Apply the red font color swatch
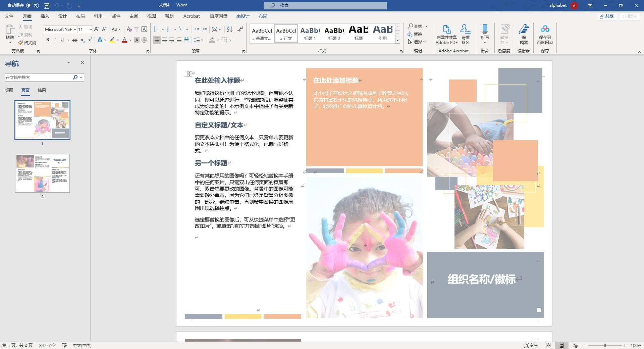 (124, 40)
